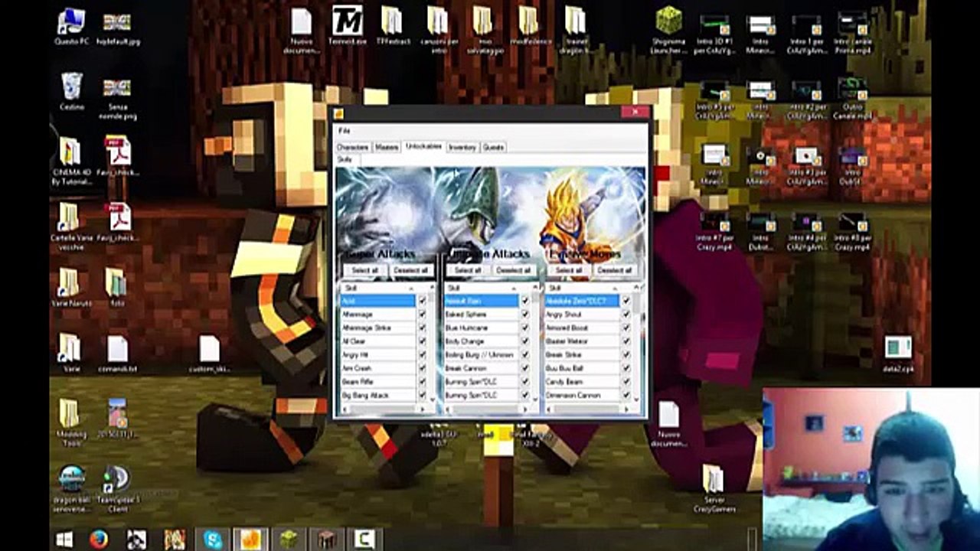
Task: Toggle checkbox for Candy Beam skill
Action: click(626, 383)
